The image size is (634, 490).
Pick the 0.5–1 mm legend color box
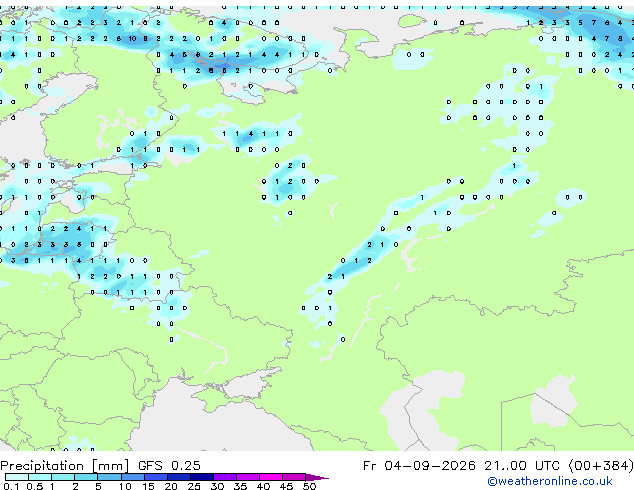point(40,477)
